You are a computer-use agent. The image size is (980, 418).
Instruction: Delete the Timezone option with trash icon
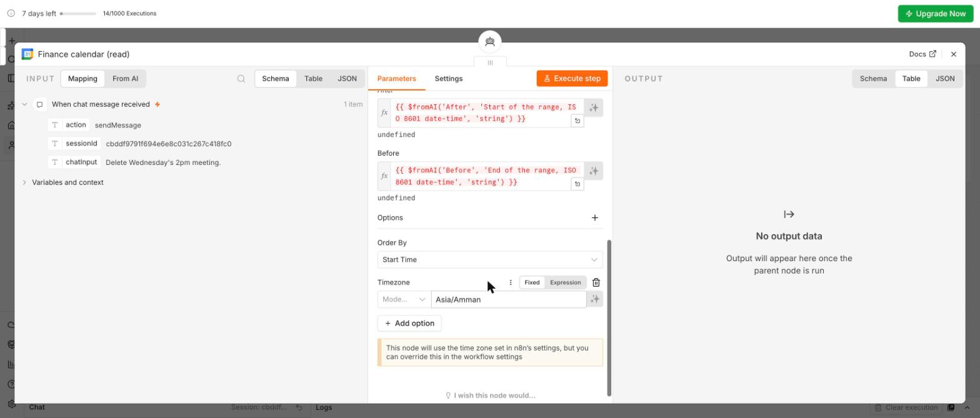tap(596, 282)
